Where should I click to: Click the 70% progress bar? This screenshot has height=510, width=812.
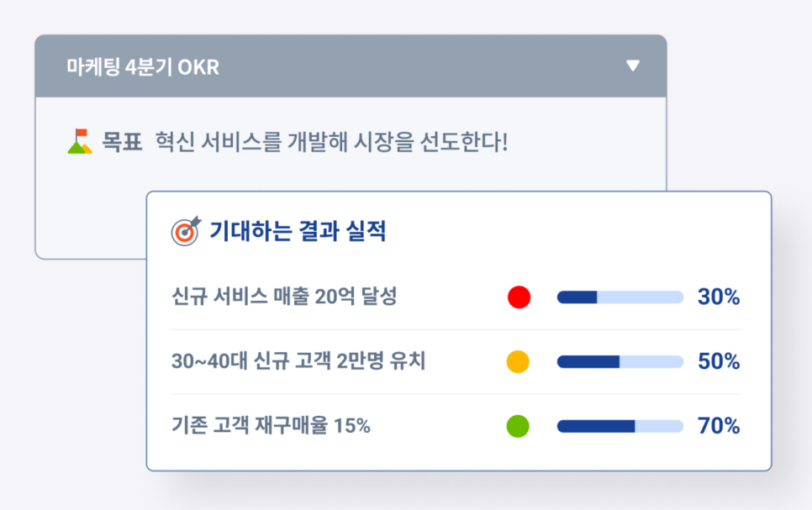click(x=620, y=426)
